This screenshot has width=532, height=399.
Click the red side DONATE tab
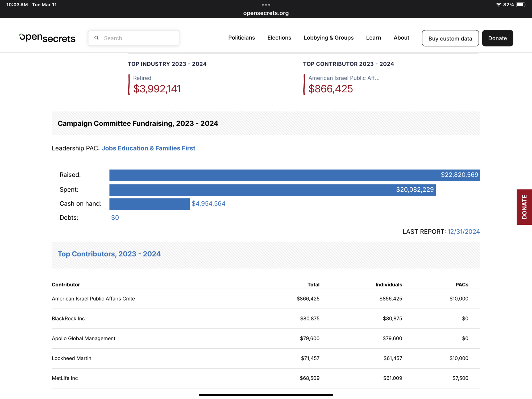coord(524,207)
